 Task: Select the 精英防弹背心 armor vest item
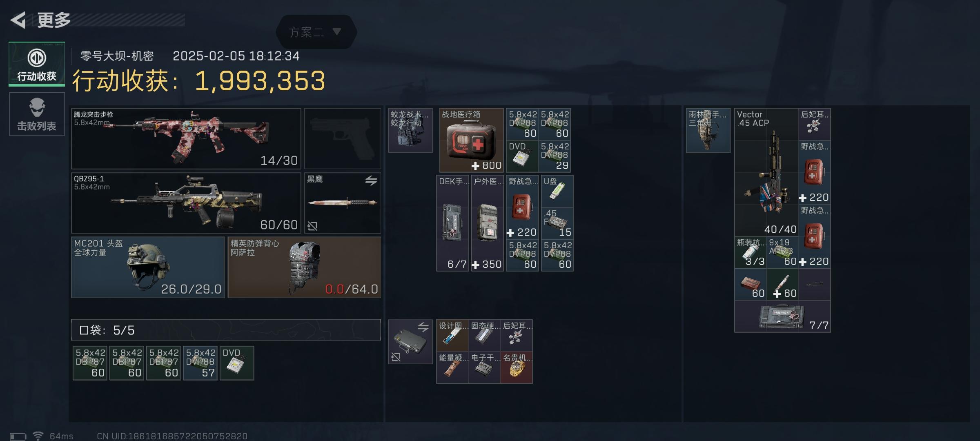point(304,267)
